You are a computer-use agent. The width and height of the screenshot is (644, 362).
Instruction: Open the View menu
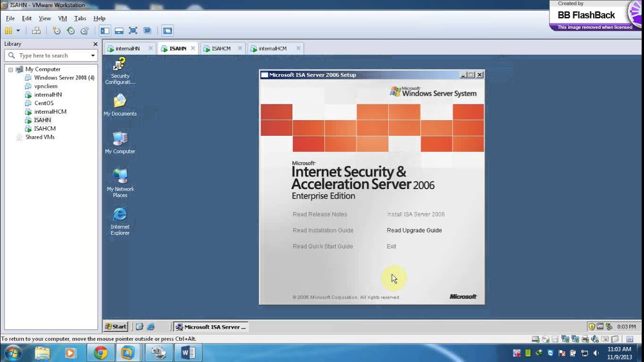(x=45, y=18)
